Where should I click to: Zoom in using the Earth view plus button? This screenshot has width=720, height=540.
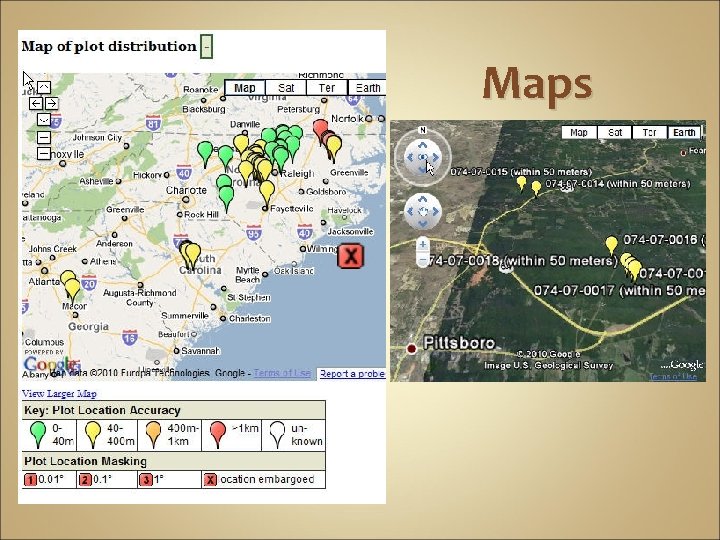pyautogui.click(x=423, y=245)
